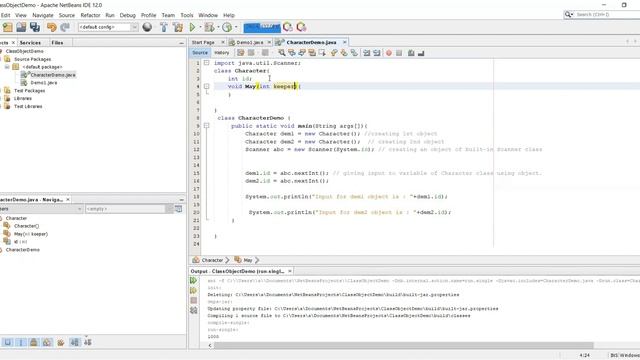The image size is (640, 360).
Task: Click the Uncomment icon in editor toolbar
Action: click(x=421, y=53)
